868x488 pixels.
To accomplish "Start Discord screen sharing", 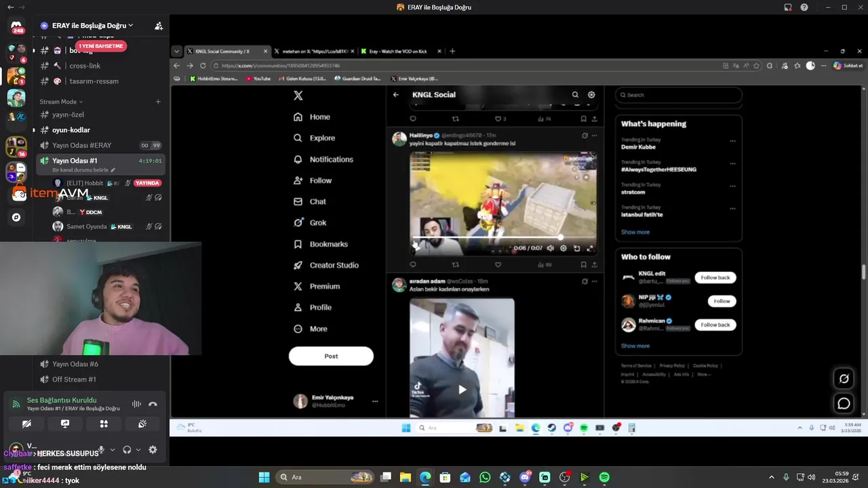I will 65,424.
